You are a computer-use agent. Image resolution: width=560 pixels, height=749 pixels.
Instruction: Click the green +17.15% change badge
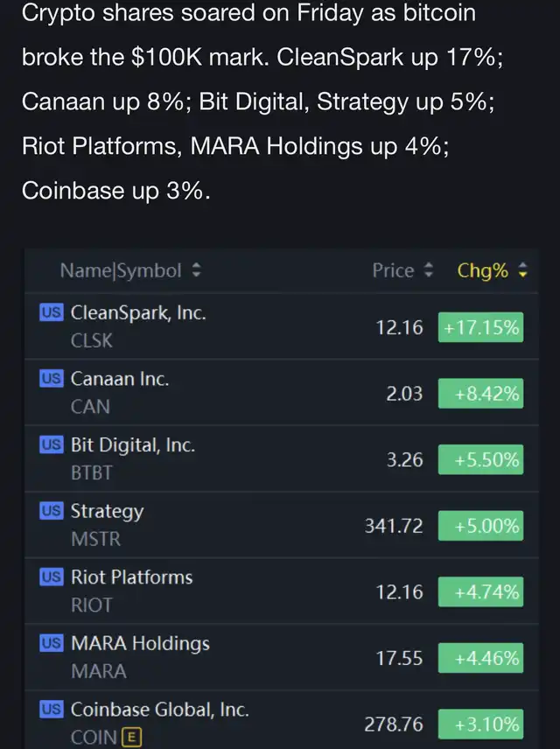pyautogui.click(x=480, y=327)
